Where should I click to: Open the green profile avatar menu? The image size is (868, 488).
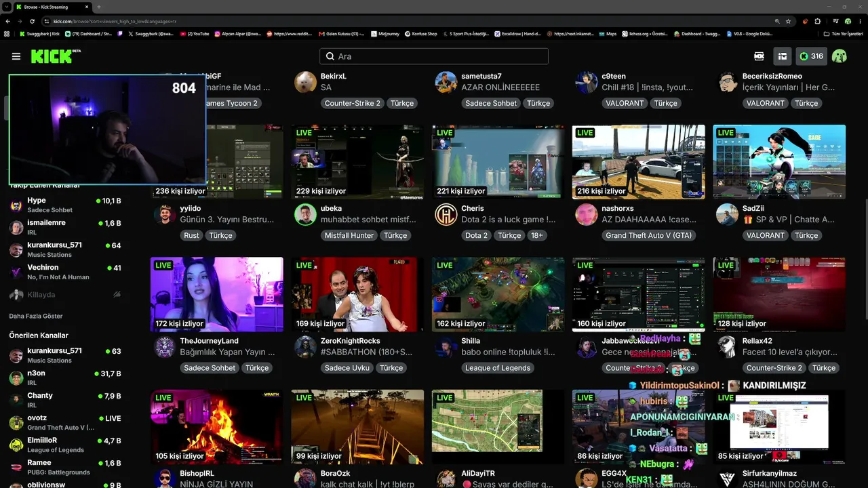[840, 56]
